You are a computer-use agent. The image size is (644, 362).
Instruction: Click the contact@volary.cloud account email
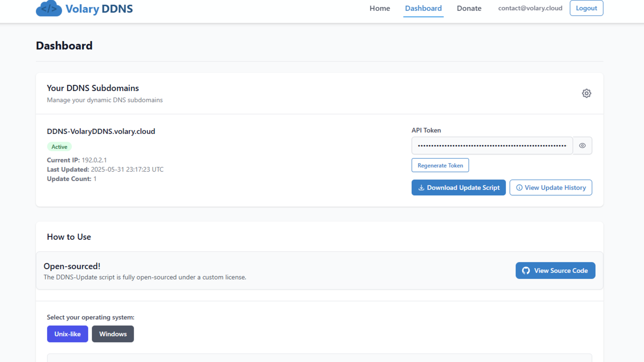point(530,8)
